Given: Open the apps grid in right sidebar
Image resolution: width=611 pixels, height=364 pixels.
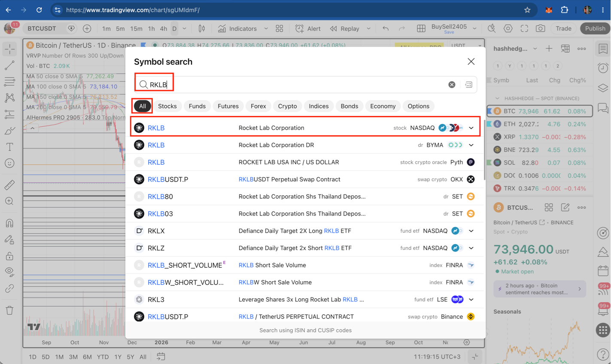Looking at the screenshot, I should coord(603,330).
